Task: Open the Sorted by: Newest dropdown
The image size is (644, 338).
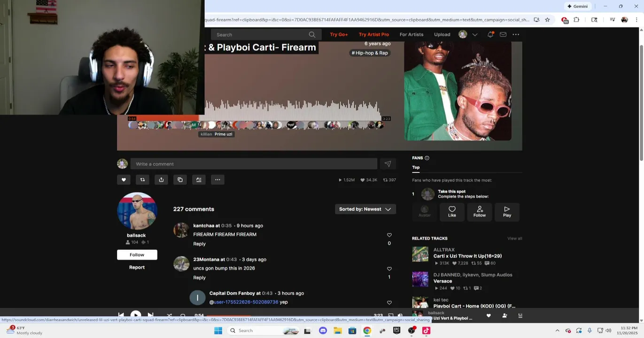Action: pos(365,209)
